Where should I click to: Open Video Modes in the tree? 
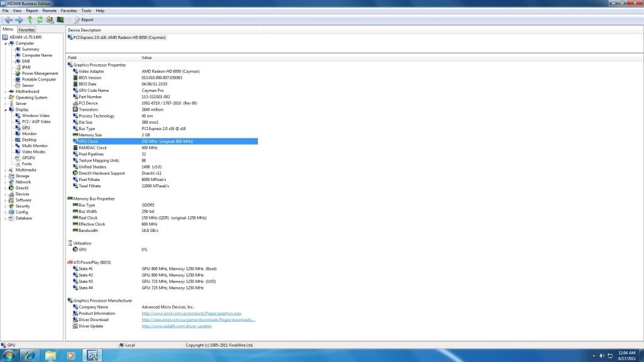(x=34, y=152)
